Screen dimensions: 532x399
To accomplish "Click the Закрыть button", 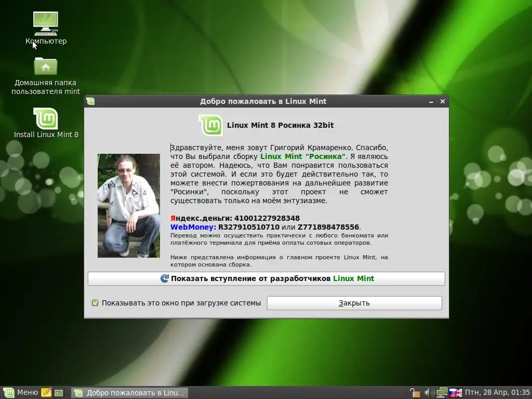I will 354,303.
